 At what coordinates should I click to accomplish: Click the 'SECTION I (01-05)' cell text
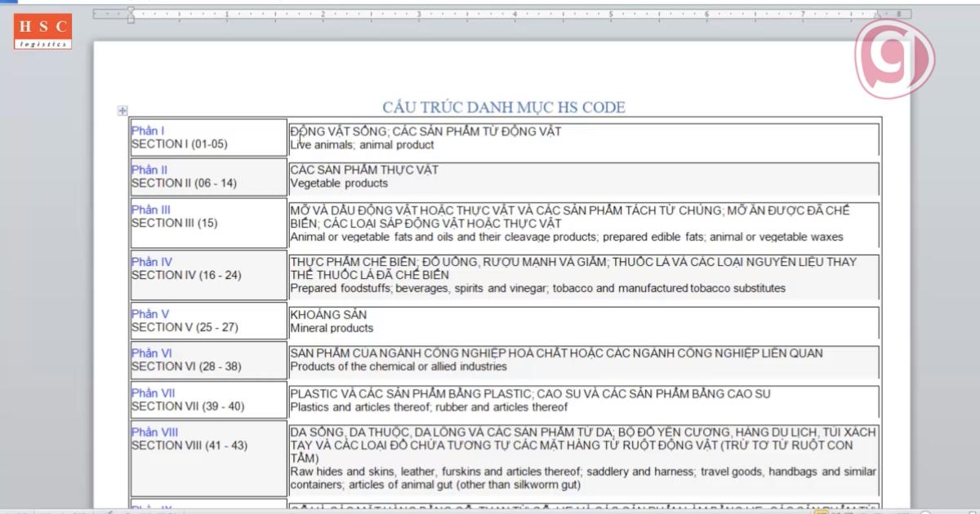tap(180, 144)
